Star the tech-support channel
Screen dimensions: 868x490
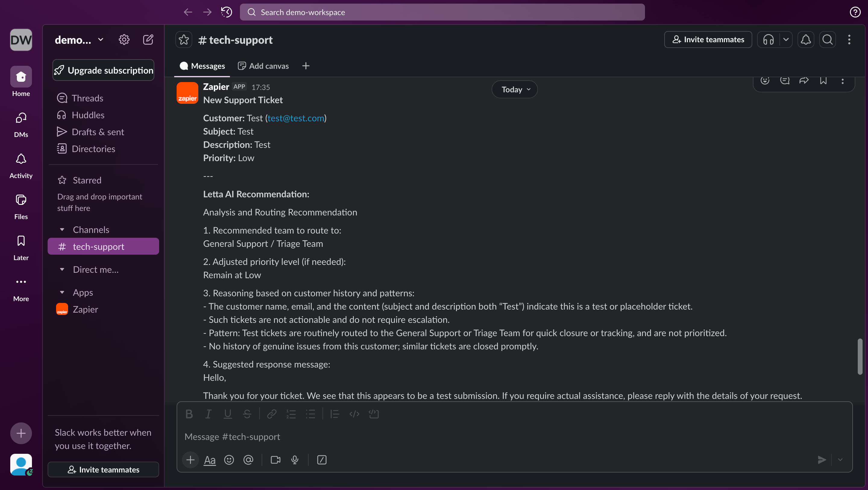[x=184, y=40]
